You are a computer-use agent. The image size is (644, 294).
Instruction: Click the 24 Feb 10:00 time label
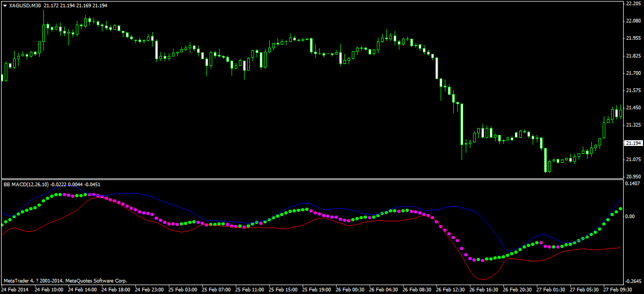(49, 289)
